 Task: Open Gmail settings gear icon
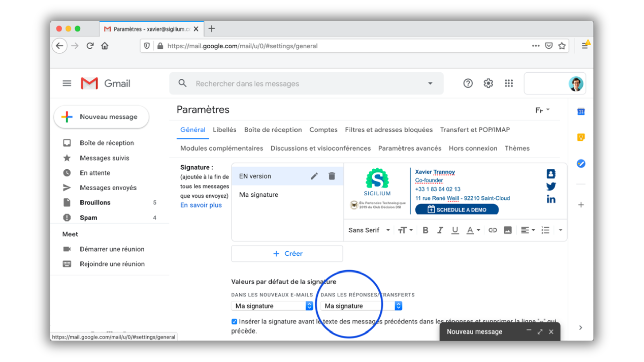488,83
